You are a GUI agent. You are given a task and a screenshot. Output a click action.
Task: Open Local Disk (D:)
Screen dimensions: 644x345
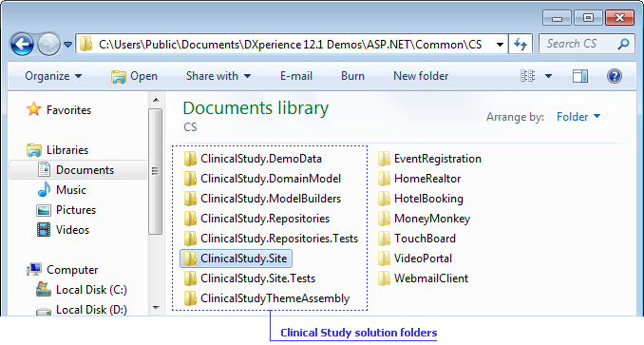click(82, 310)
